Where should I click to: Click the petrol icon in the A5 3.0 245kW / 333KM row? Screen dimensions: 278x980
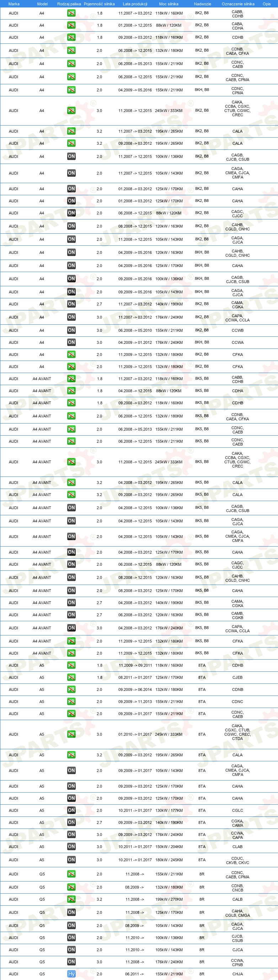click(71, 734)
